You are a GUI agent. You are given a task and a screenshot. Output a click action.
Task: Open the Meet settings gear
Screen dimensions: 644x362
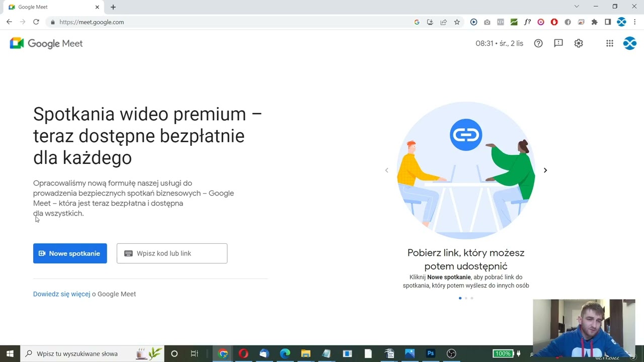579,43
